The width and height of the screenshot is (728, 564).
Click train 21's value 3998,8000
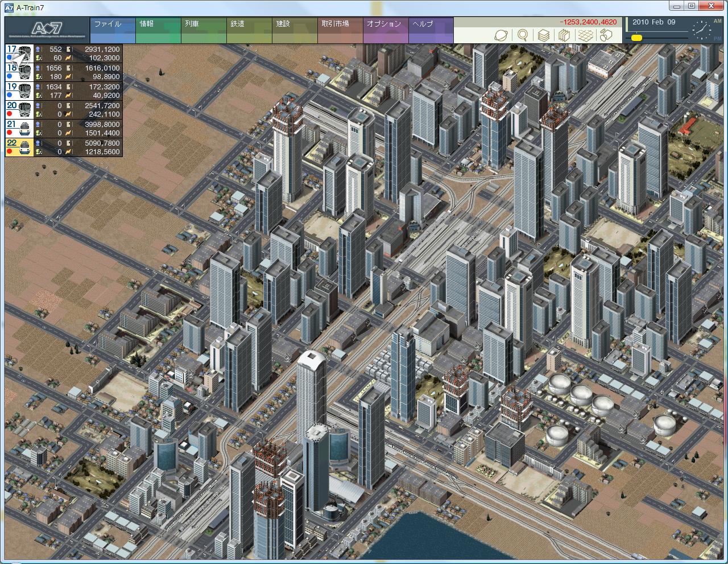[102, 125]
